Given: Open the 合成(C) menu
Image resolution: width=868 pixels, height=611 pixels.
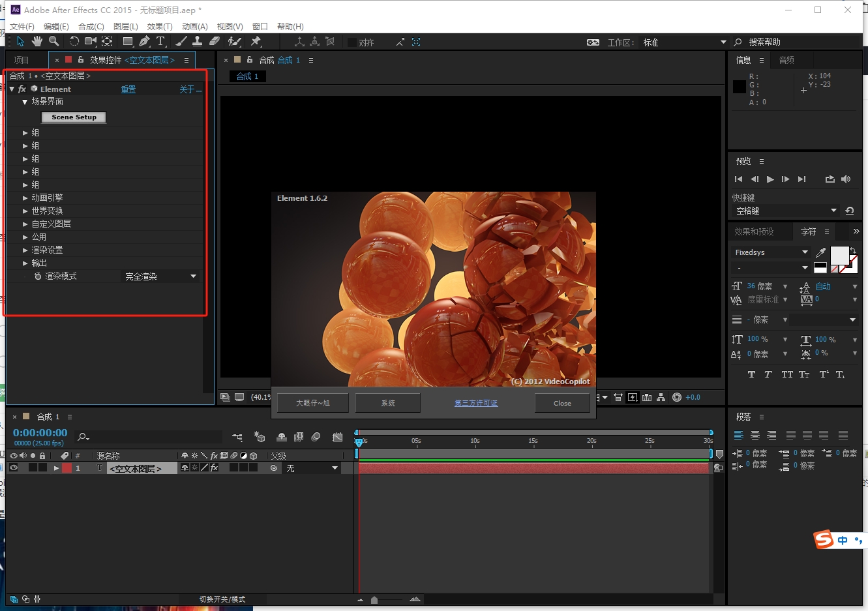Looking at the screenshot, I should coord(91,27).
